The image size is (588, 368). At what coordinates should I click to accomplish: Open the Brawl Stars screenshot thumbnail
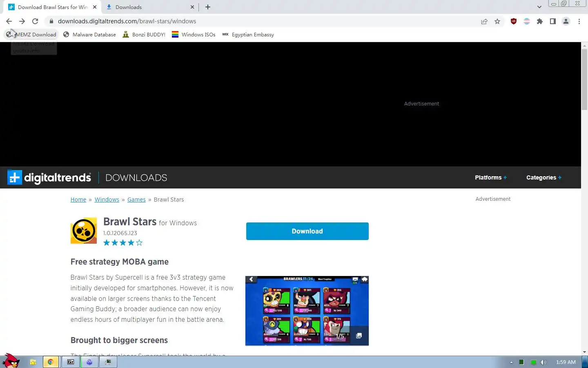point(307,311)
